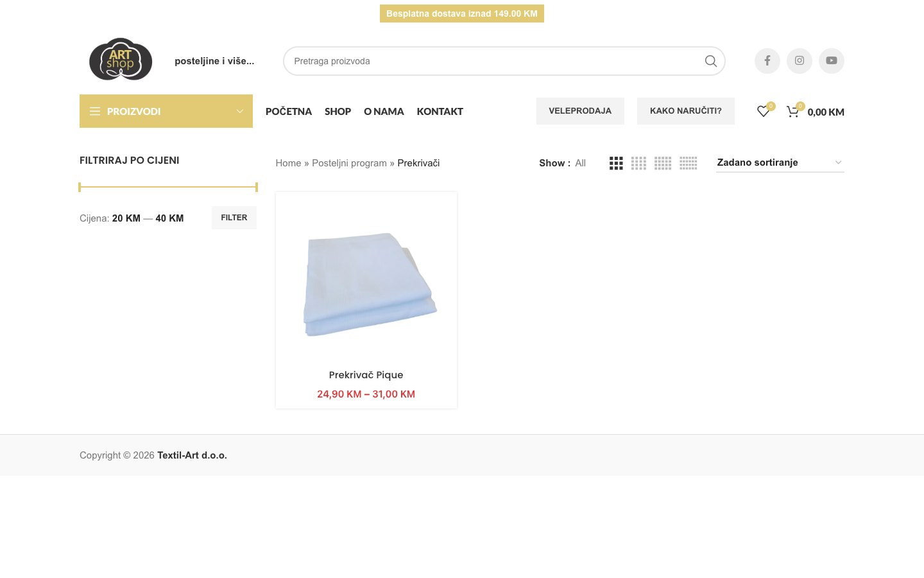Click the search magnifier icon

coord(710,61)
